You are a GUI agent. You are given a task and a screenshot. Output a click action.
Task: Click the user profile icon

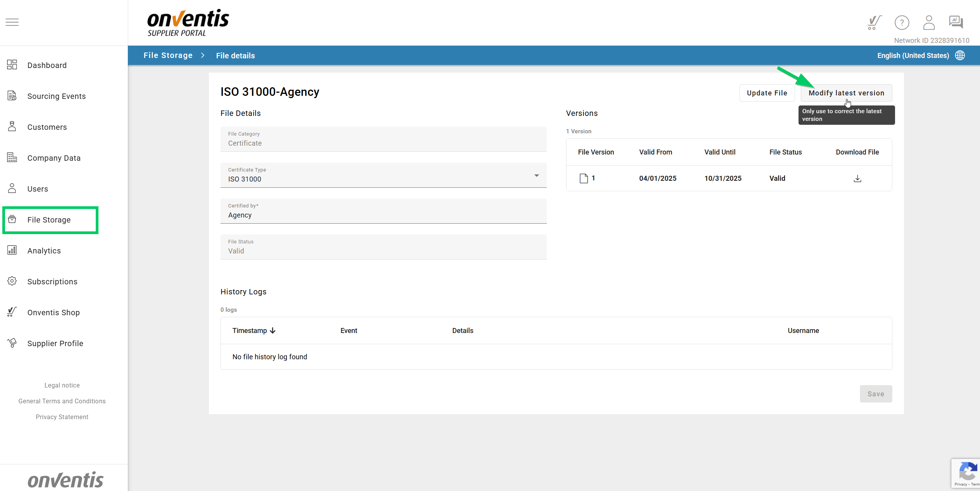(x=929, y=23)
